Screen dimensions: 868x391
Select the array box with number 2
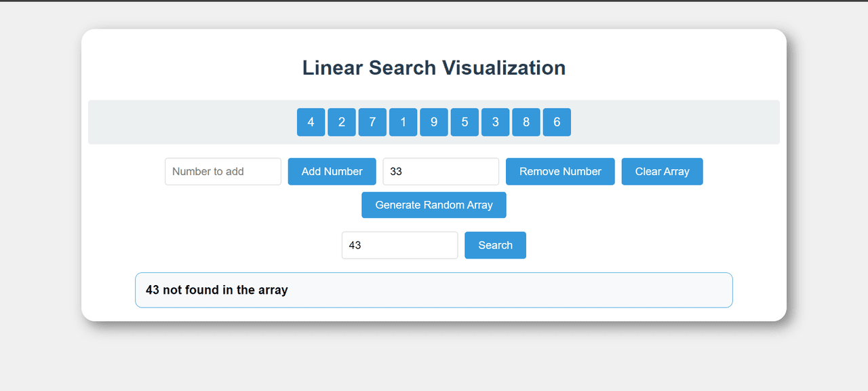(x=342, y=122)
